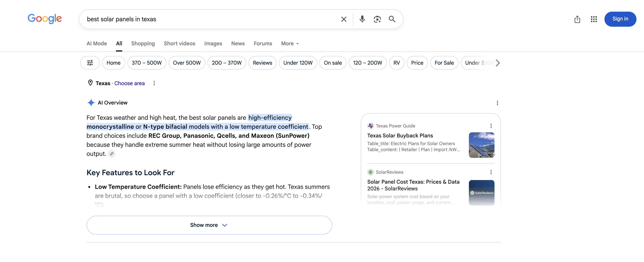Apply the Home filter chip
The width and height of the screenshot is (644, 262).
click(x=114, y=63)
